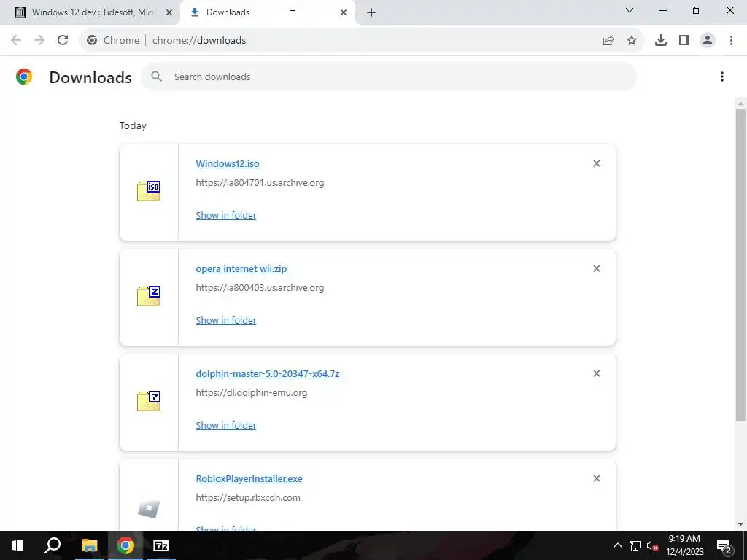
Task: Click the Chrome site info chip in address bar
Action: (x=113, y=41)
